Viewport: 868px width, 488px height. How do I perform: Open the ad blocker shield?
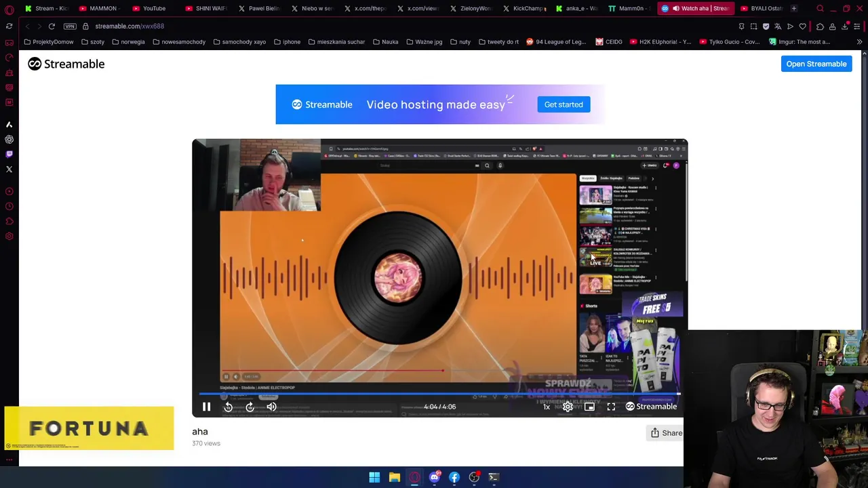coord(766,26)
